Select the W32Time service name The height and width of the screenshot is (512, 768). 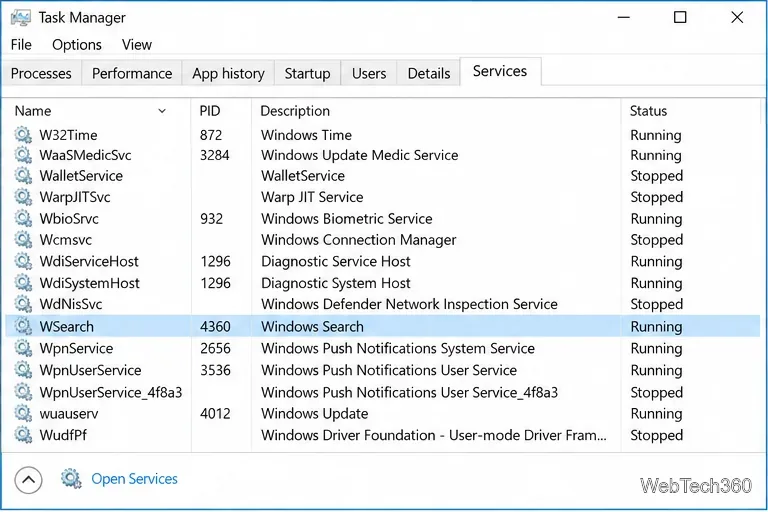pos(68,135)
